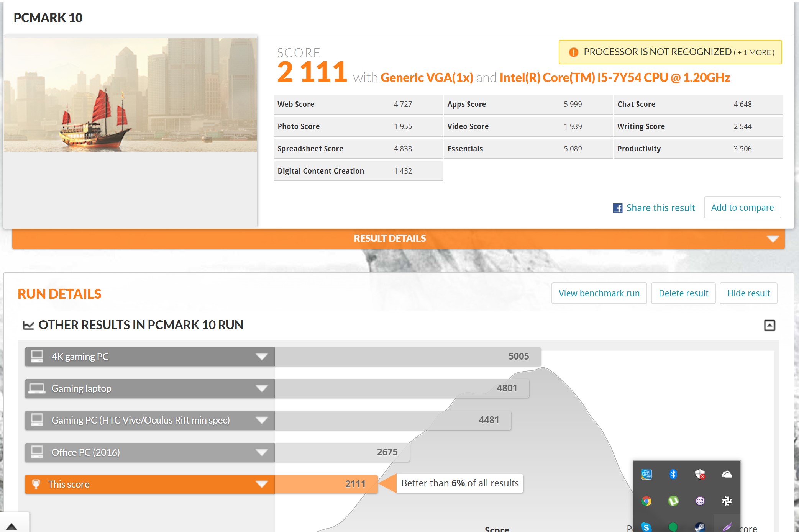
Task: Click the Other Results in PCMark 10 Run heading
Action: coord(141,325)
